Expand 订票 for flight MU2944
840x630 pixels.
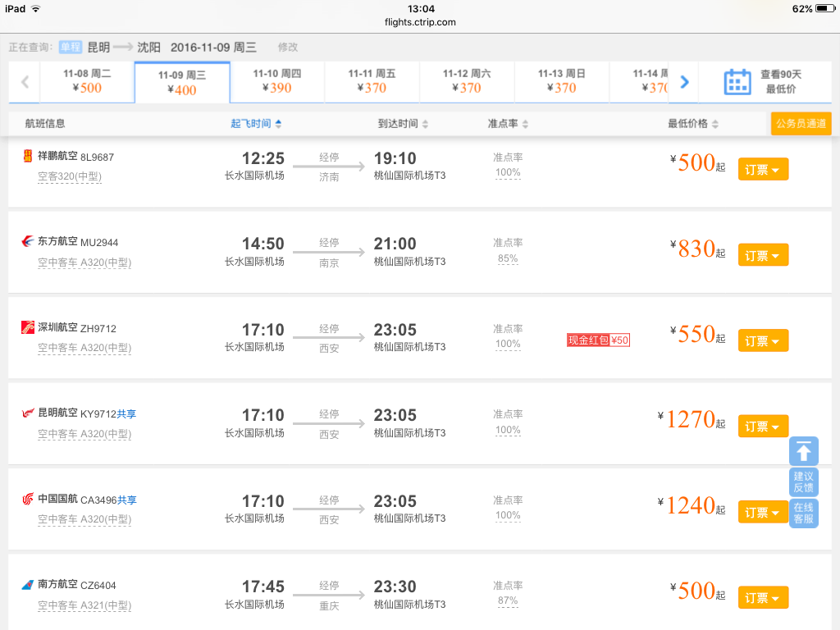[763, 255]
